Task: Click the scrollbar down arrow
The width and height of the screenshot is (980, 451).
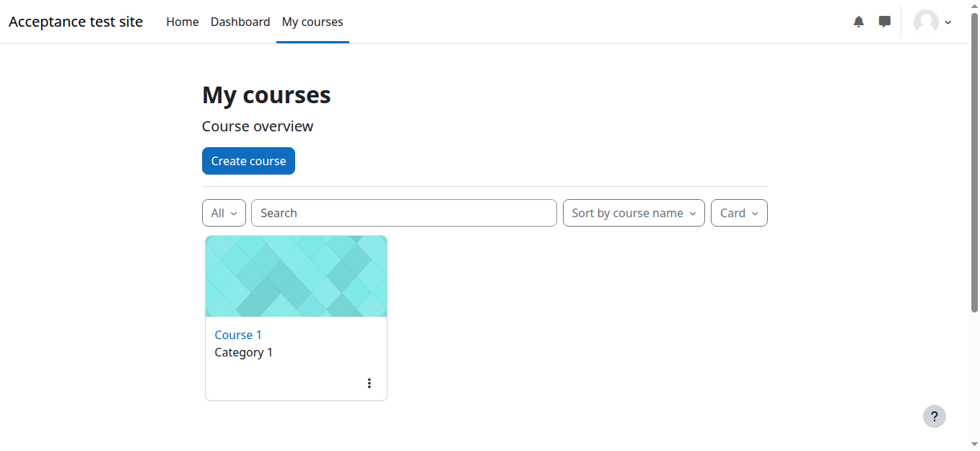Action: [974, 445]
